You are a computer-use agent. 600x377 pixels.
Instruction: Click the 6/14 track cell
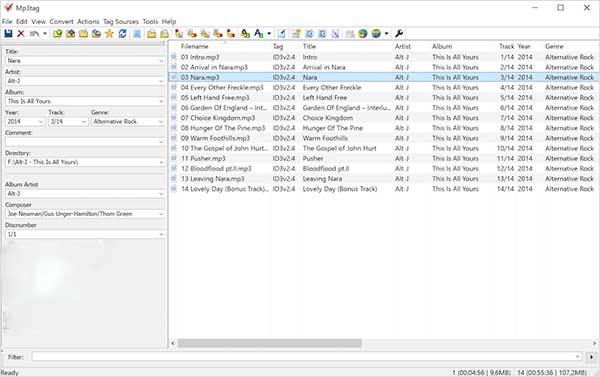[x=507, y=108]
